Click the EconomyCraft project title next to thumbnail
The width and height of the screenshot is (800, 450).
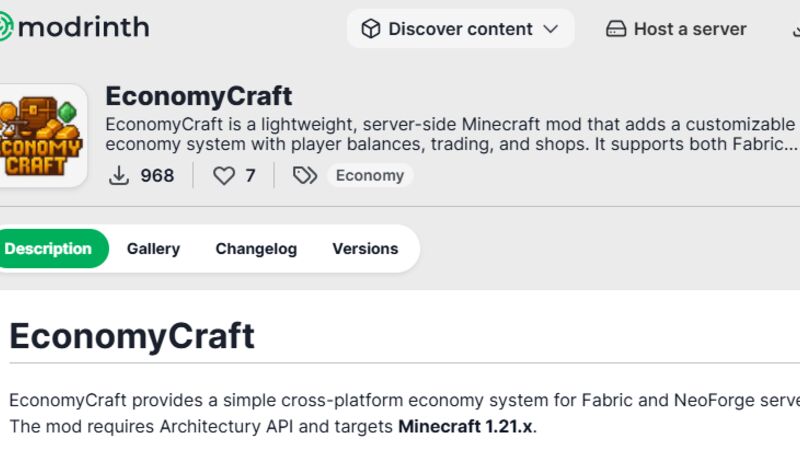pyautogui.click(x=198, y=96)
